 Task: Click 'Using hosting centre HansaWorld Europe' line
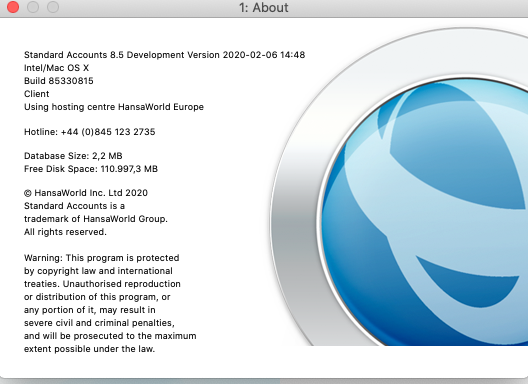114,107
